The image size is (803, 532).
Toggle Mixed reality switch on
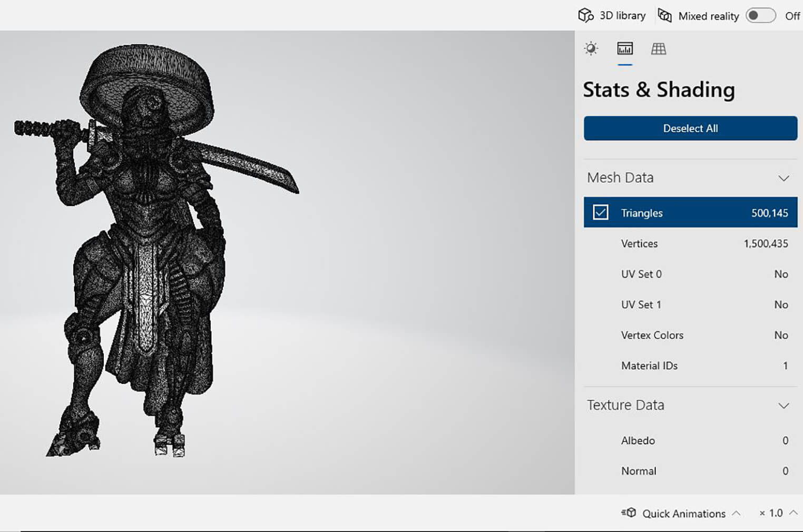pos(760,16)
